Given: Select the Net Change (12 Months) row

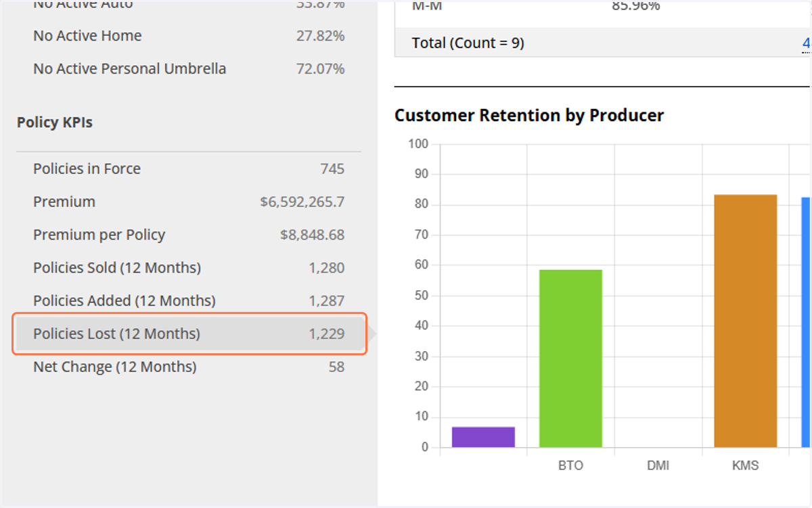Looking at the screenshot, I should [x=189, y=367].
